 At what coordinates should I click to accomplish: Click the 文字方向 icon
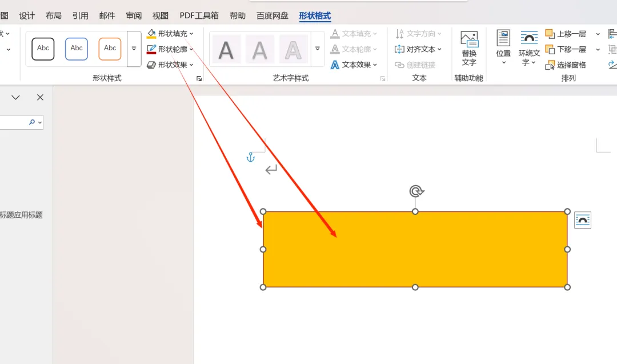click(x=399, y=34)
